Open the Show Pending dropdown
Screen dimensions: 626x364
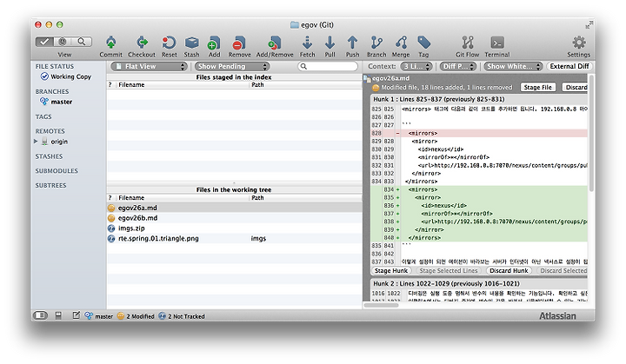click(x=232, y=66)
